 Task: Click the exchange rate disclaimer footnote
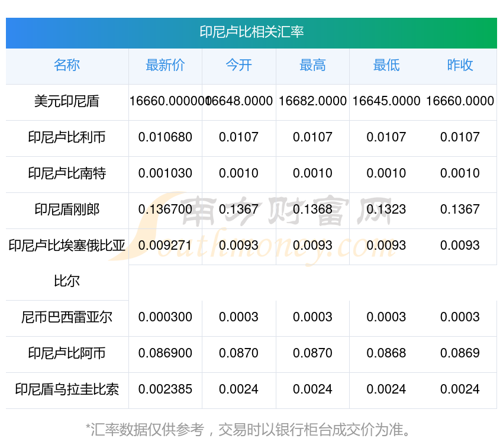pyautogui.click(x=251, y=429)
